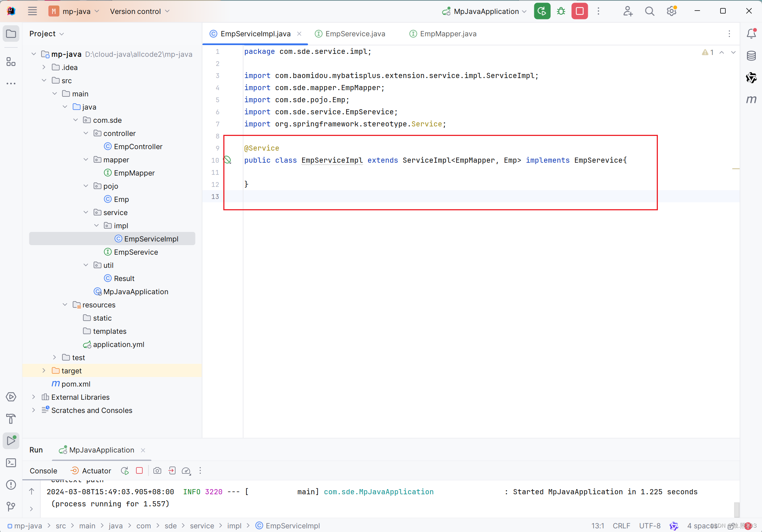Open the Database tool window icon
The image size is (762, 532).
coord(751,56)
